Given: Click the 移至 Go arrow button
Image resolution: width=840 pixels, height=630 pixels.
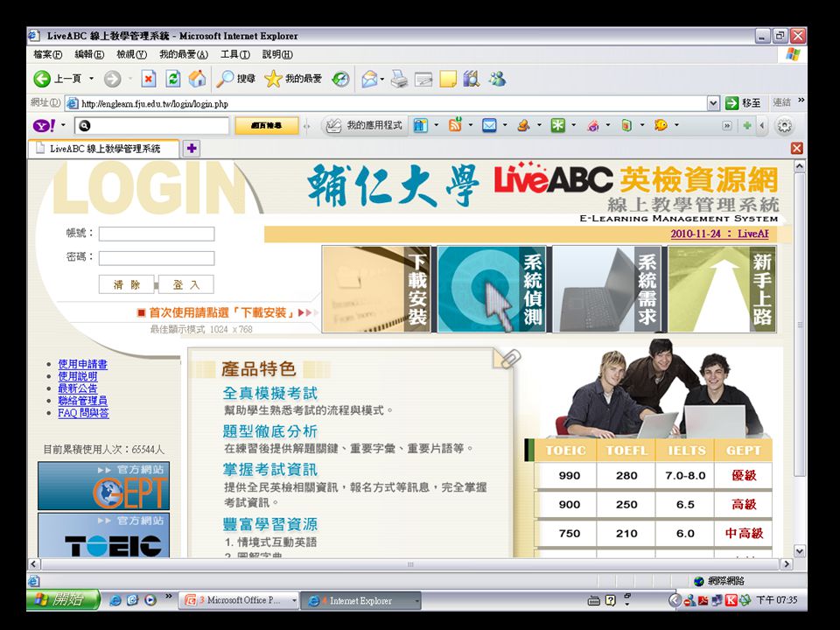Looking at the screenshot, I should [743, 103].
